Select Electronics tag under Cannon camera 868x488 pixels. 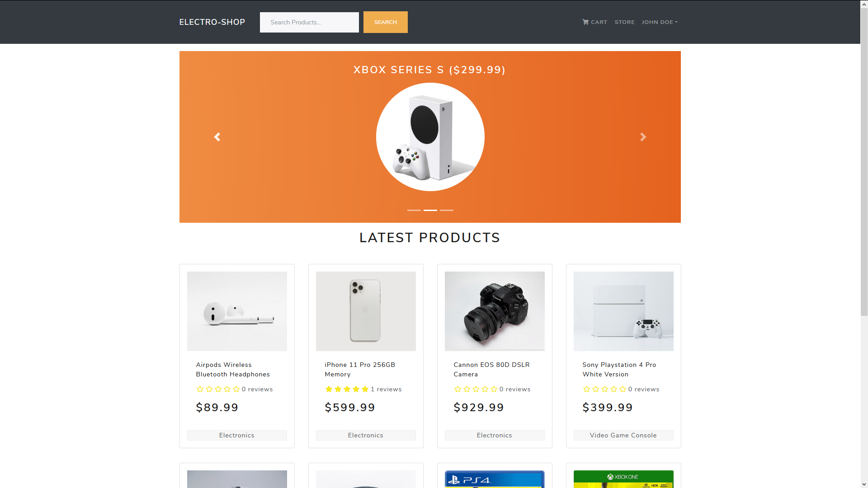pyautogui.click(x=495, y=435)
